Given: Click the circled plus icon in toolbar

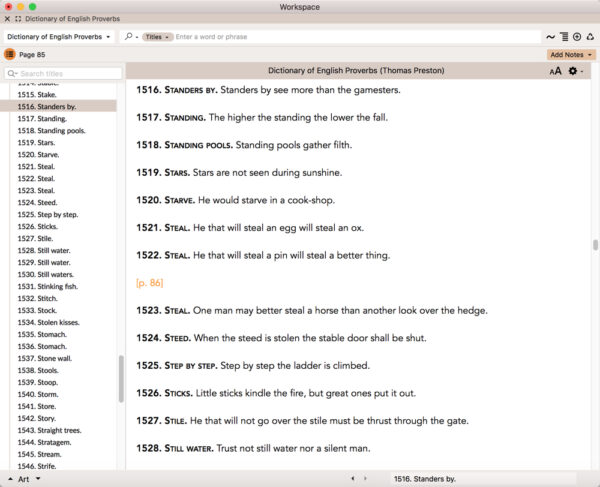Looking at the screenshot, I should pyautogui.click(x=577, y=37).
